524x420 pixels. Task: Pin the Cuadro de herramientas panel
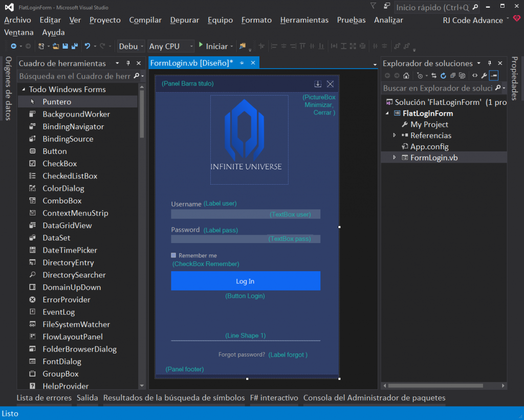click(128, 63)
